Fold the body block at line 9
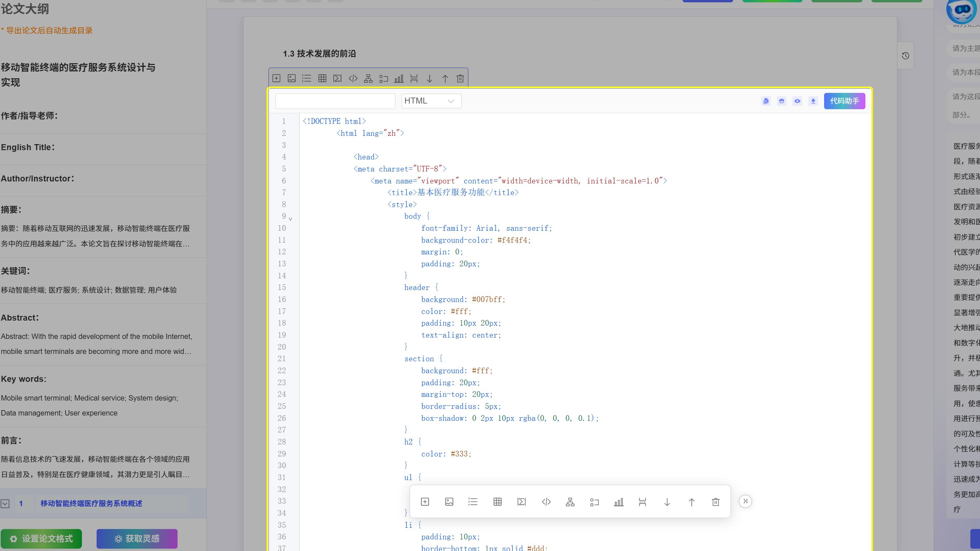The image size is (980, 551). tap(290, 219)
